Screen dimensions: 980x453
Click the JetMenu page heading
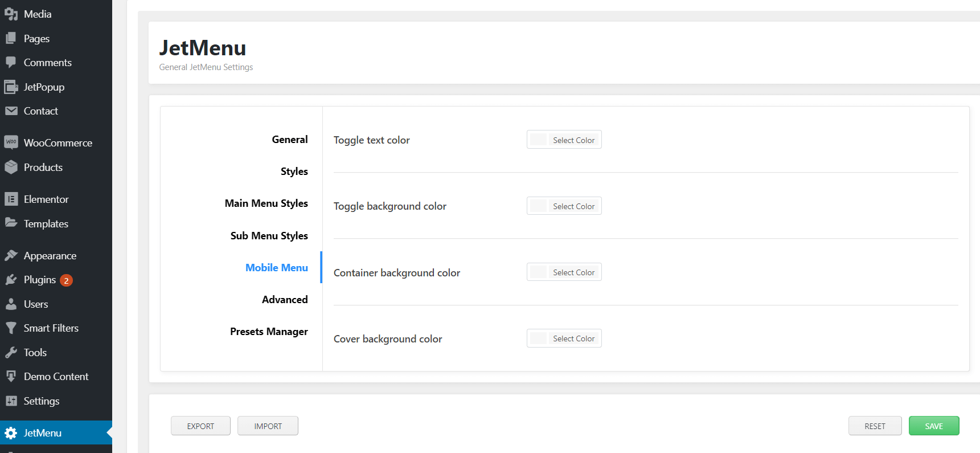tap(203, 48)
